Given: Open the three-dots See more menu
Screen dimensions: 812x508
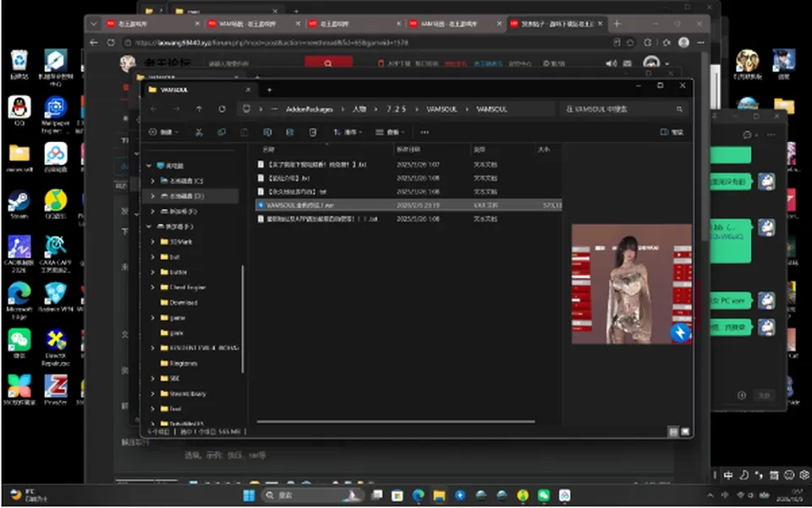Looking at the screenshot, I should click(x=425, y=133).
